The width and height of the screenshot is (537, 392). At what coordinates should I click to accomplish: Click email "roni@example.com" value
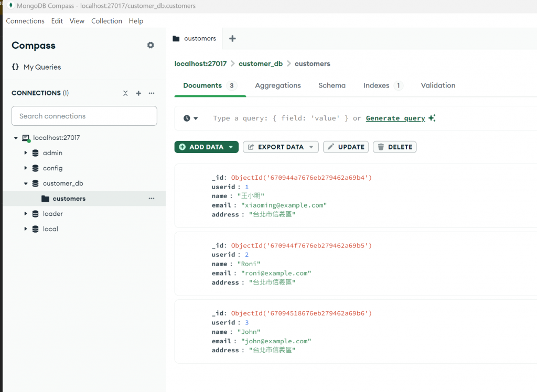coord(276,273)
